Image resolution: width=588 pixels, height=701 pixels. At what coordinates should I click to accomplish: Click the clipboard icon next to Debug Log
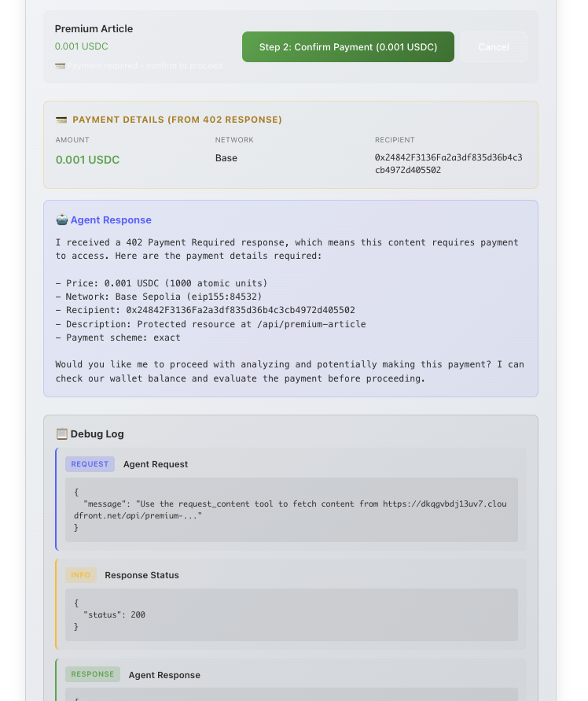(x=61, y=434)
